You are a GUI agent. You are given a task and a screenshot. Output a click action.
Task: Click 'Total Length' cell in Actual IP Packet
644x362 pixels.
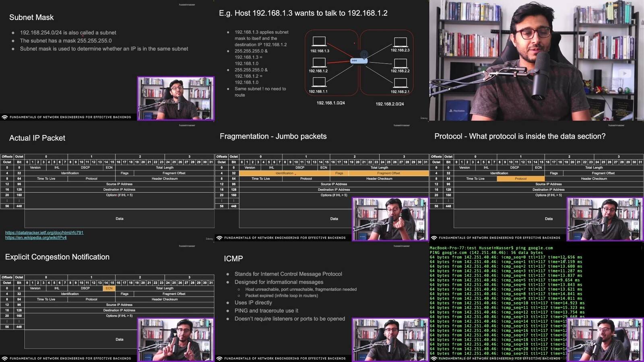[165, 168]
